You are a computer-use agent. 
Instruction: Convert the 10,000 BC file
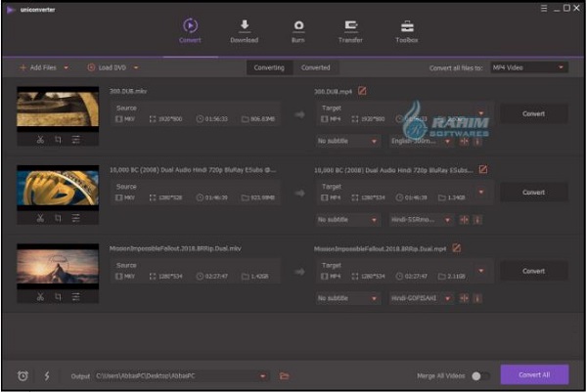(534, 193)
